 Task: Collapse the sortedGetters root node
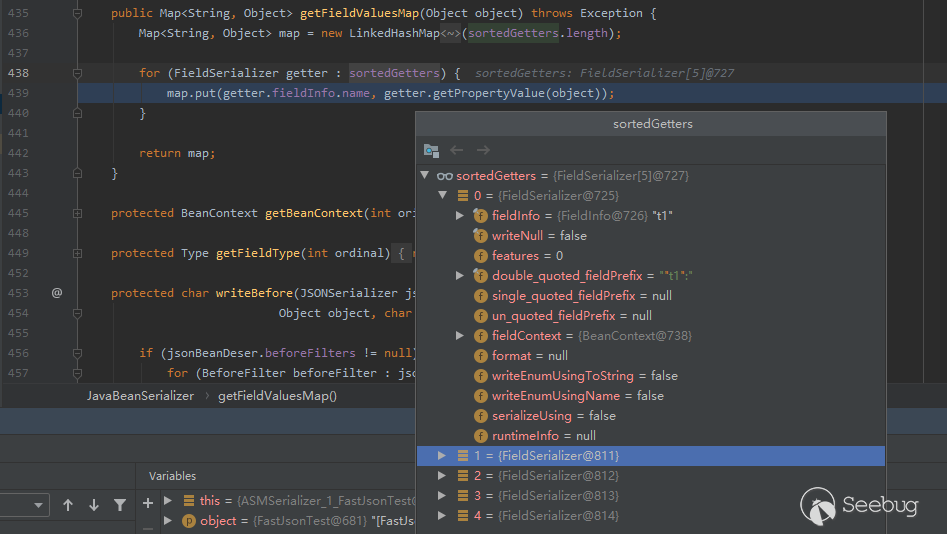(425, 175)
